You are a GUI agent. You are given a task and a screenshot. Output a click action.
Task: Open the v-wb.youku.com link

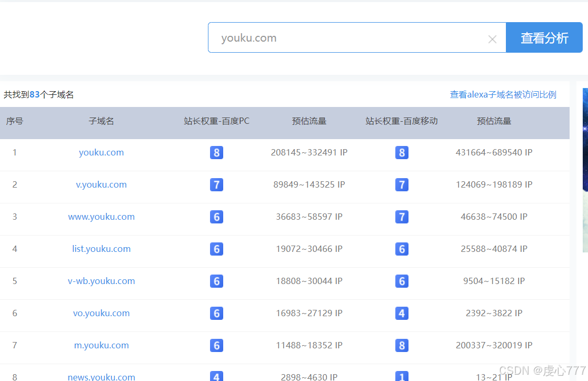point(101,281)
